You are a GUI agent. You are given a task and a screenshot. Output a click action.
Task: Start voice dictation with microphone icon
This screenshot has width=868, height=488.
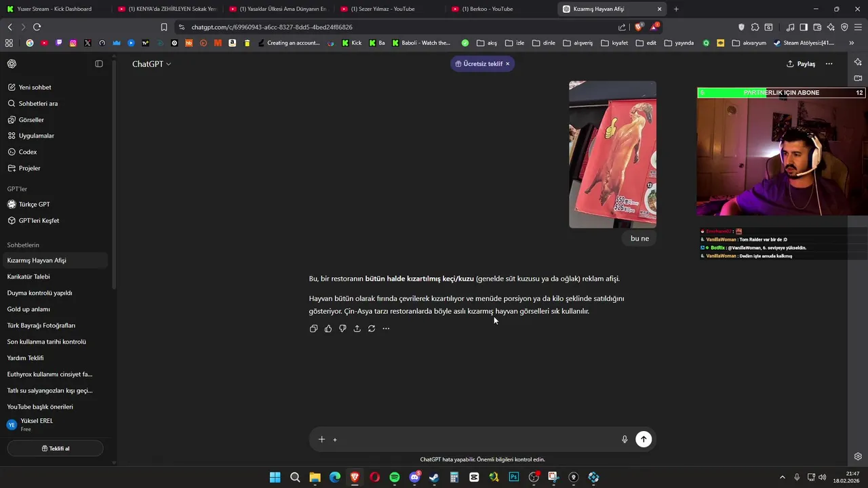coord(625,439)
